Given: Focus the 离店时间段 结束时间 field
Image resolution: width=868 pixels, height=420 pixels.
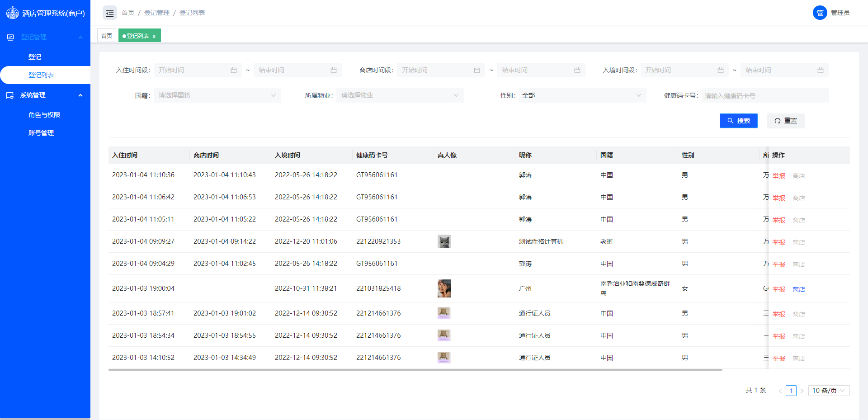Looking at the screenshot, I should pos(541,70).
